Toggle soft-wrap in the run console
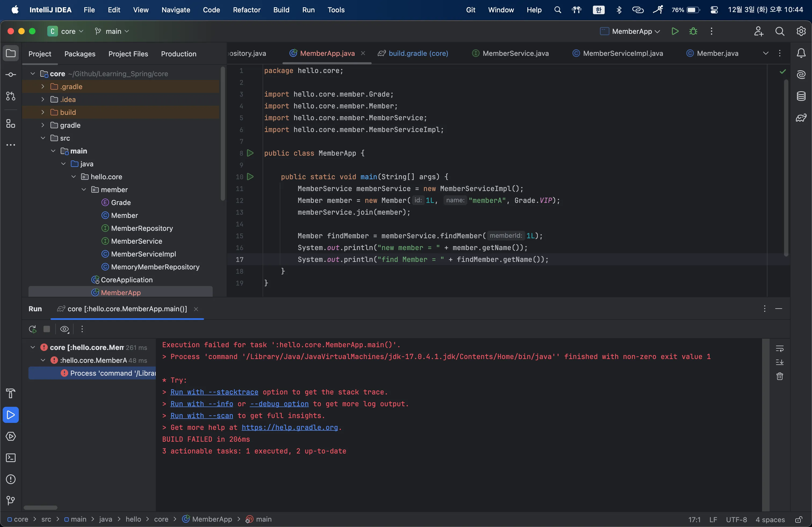 (x=780, y=348)
